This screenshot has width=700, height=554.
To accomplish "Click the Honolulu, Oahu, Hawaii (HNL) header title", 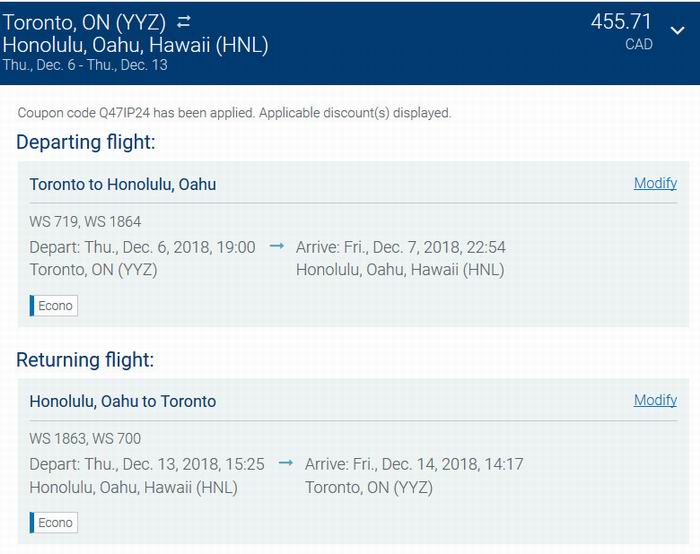I will tap(135, 45).
